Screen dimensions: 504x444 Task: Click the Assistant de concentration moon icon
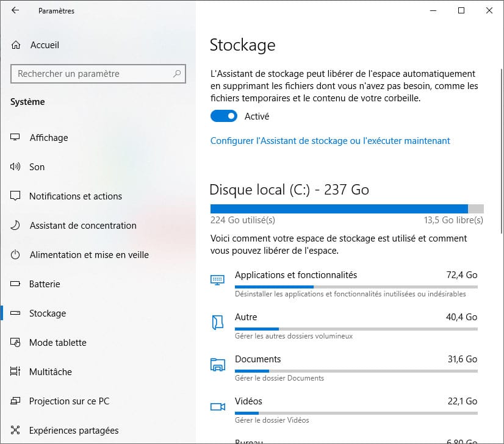[x=15, y=225]
